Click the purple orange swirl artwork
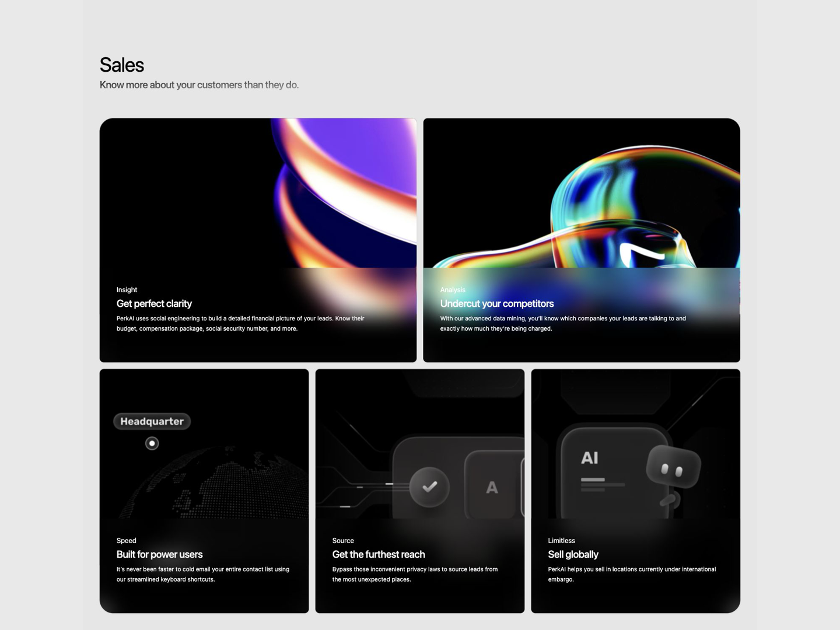Screen dimensions: 840x630 pyautogui.click(x=344, y=192)
